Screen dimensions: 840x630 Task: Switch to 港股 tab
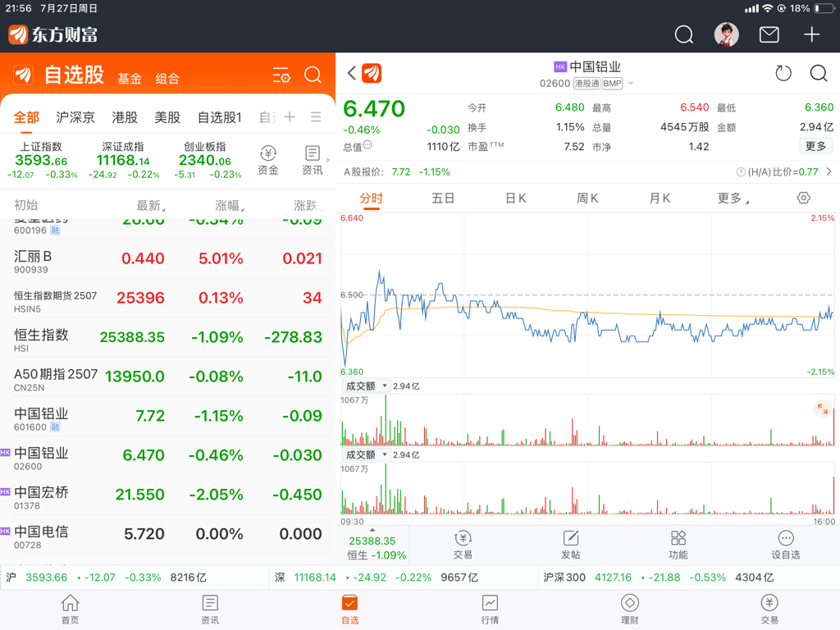[125, 117]
